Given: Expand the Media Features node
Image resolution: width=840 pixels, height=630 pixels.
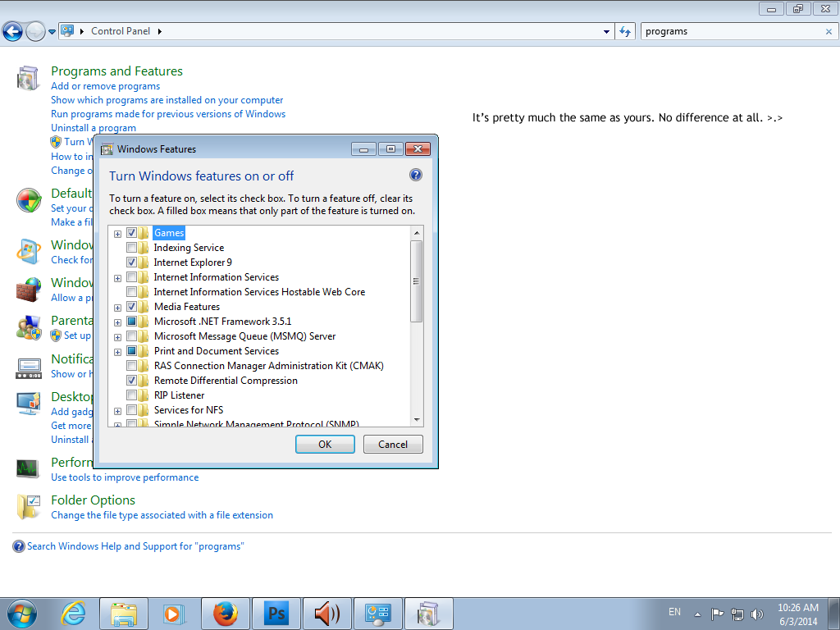Looking at the screenshot, I should point(117,308).
